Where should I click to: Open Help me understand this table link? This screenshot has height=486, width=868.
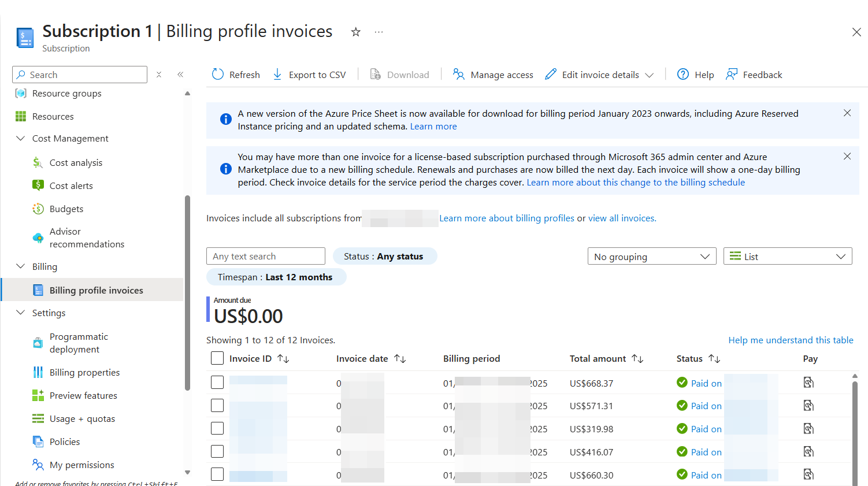click(791, 340)
